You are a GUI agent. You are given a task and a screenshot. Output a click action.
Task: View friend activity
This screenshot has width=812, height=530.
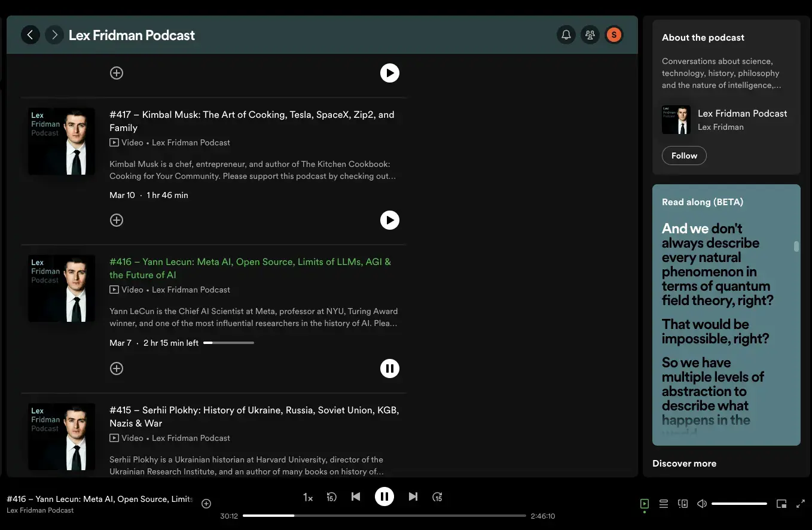(590, 34)
